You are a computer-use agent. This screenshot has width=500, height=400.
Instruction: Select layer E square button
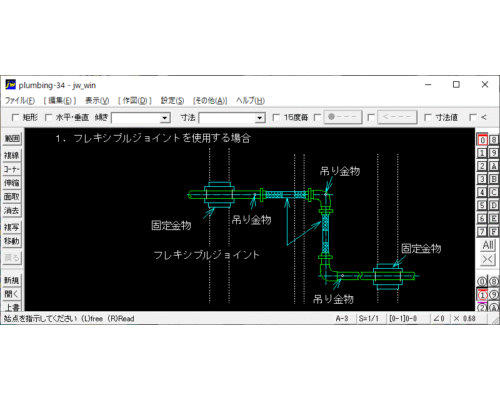coord(494,218)
